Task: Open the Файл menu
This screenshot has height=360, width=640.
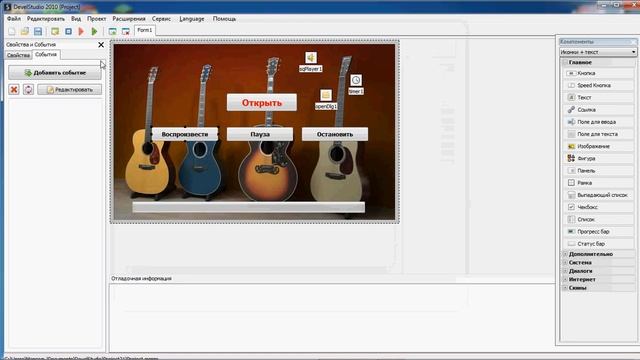Action: [13, 19]
